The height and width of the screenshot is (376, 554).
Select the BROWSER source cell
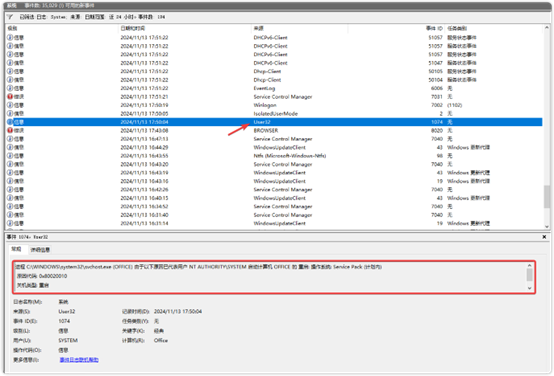tap(266, 130)
